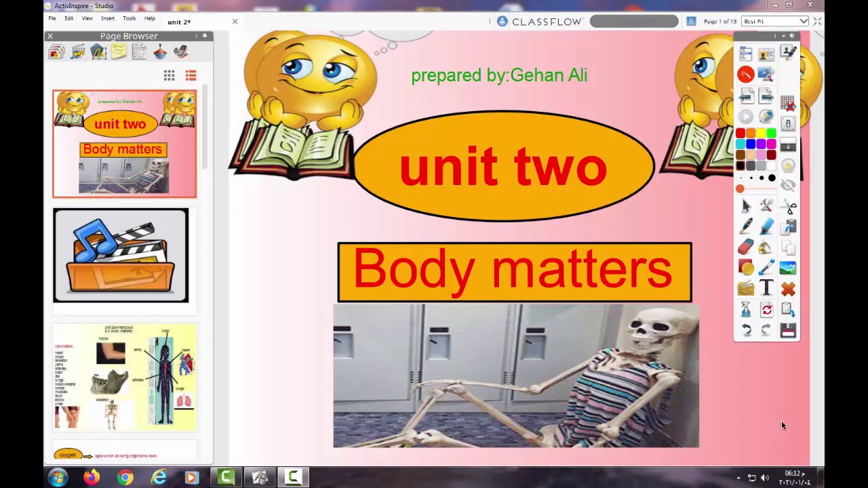
Task: Open the View menu
Action: pyautogui.click(x=87, y=18)
